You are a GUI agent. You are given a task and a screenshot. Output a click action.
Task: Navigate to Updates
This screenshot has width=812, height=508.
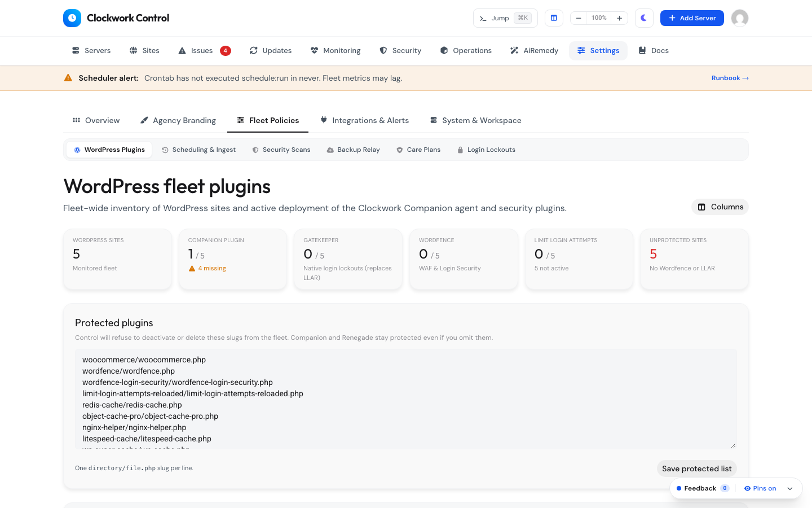(271, 51)
